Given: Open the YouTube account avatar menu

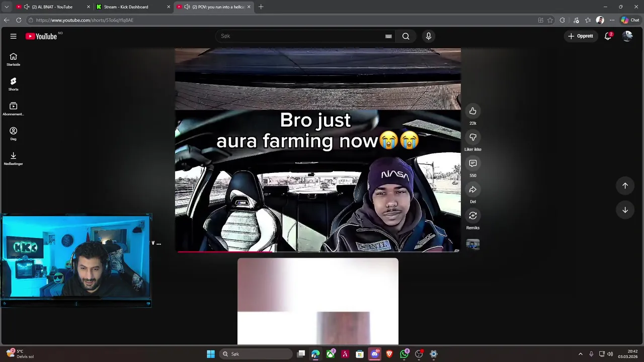Looking at the screenshot, I should 627,36.
